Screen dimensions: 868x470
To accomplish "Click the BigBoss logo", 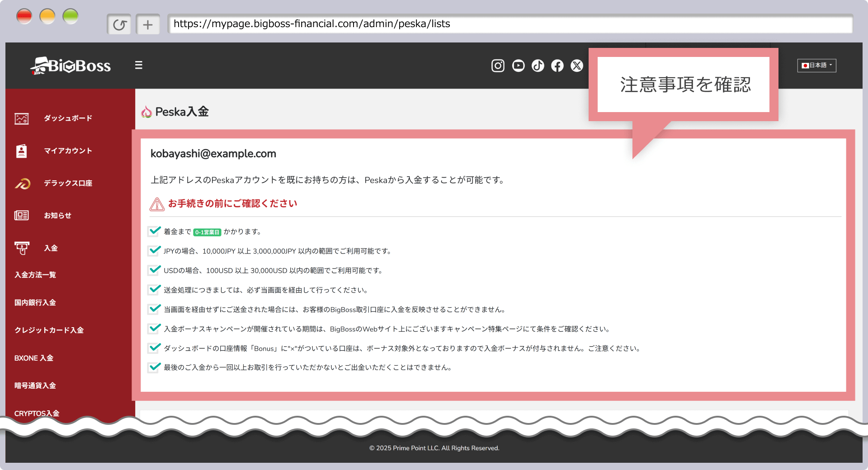I will tap(71, 66).
